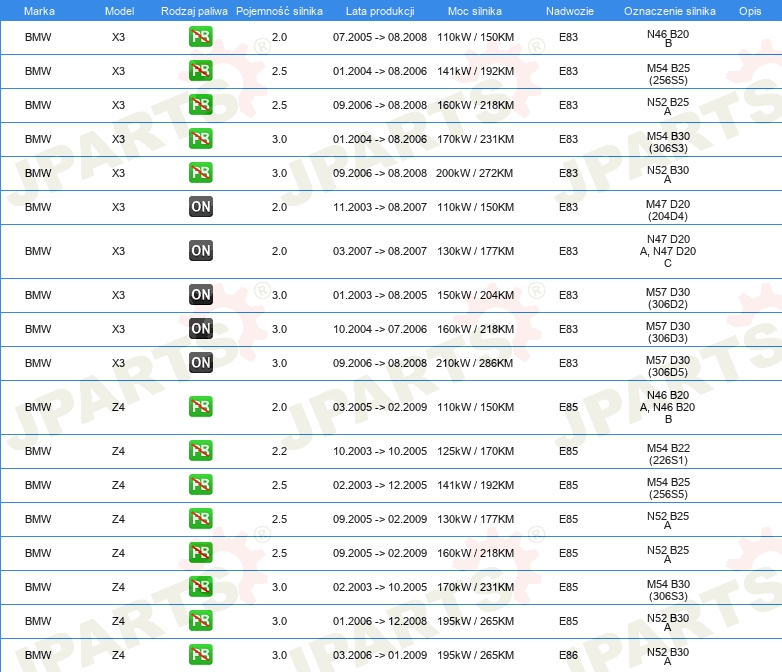
Task: Click power value 125kW / 170KM
Action: [x=475, y=450]
